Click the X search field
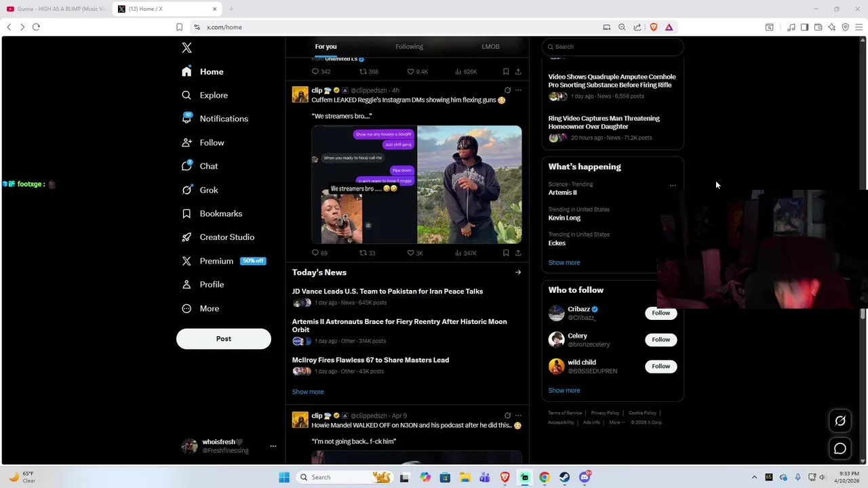This screenshot has height=488, width=868. [612, 47]
